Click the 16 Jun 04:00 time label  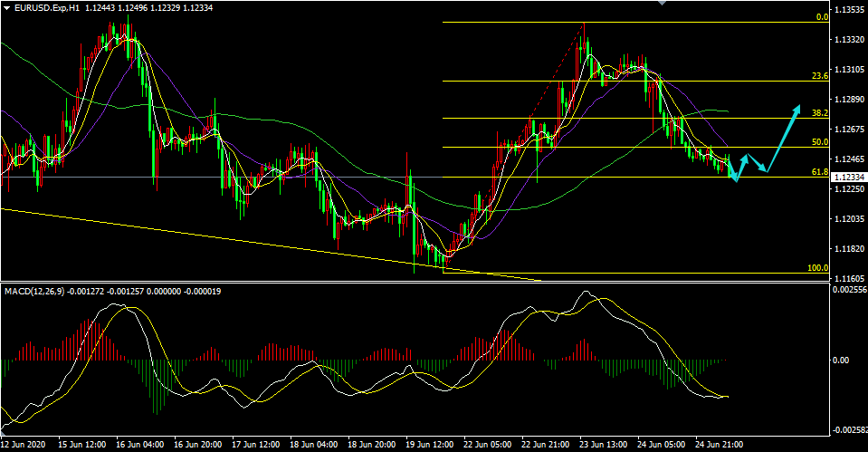(140, 444)
